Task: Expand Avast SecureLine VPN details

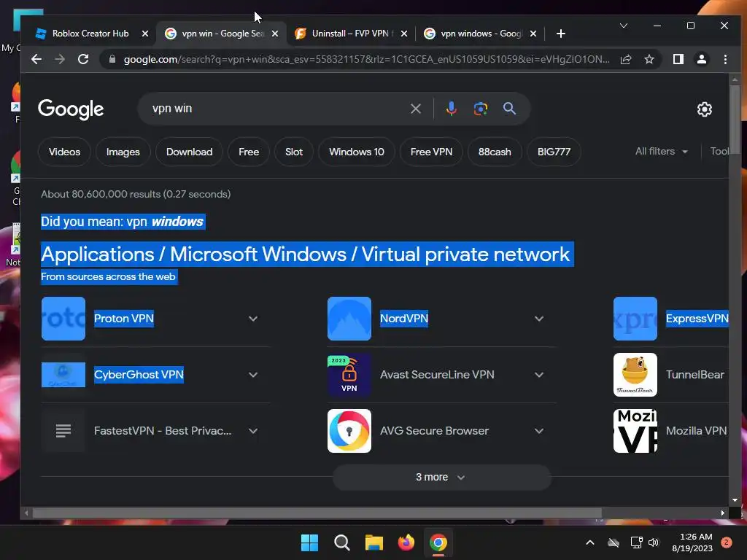Action: pyautogui.click(x=539, y=375)
